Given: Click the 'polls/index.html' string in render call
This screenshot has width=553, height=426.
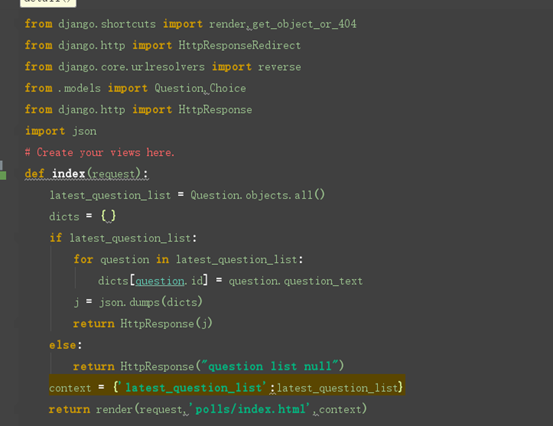Looking at the screenshot, I should pyautogui.click(x=250, y=409).
